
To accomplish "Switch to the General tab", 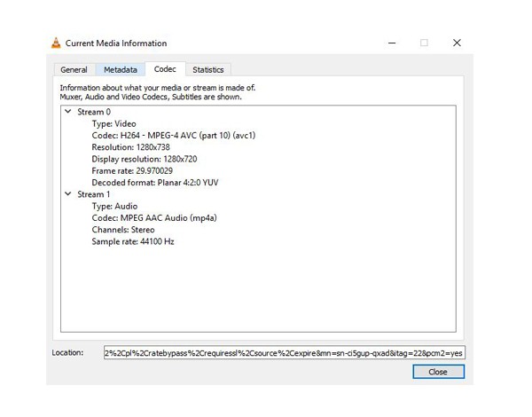I will click(x=74, y=69).
